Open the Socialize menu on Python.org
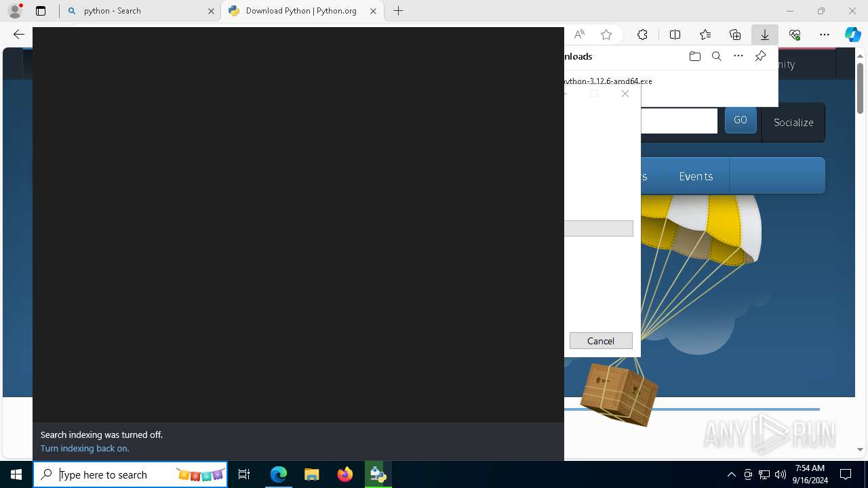This screenshot has height=488, width=868. pos(793,123)
